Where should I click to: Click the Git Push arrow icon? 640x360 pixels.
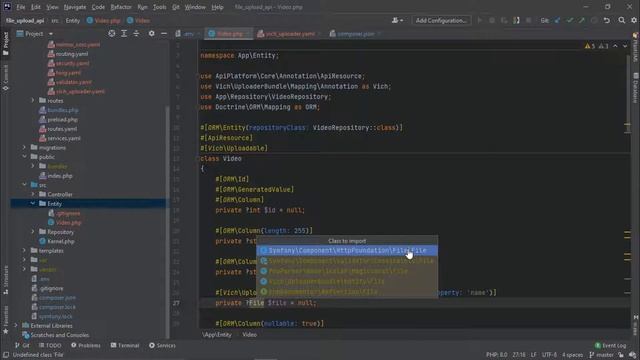tap(582, 20)
